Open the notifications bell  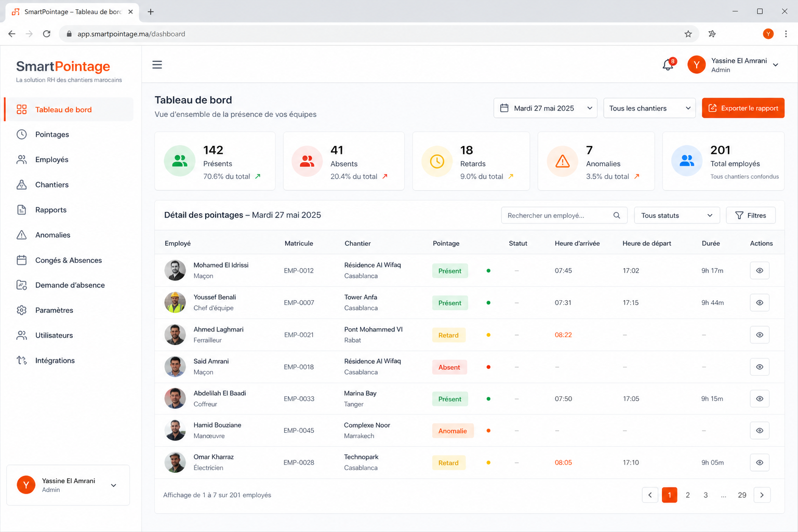point(668,65)
